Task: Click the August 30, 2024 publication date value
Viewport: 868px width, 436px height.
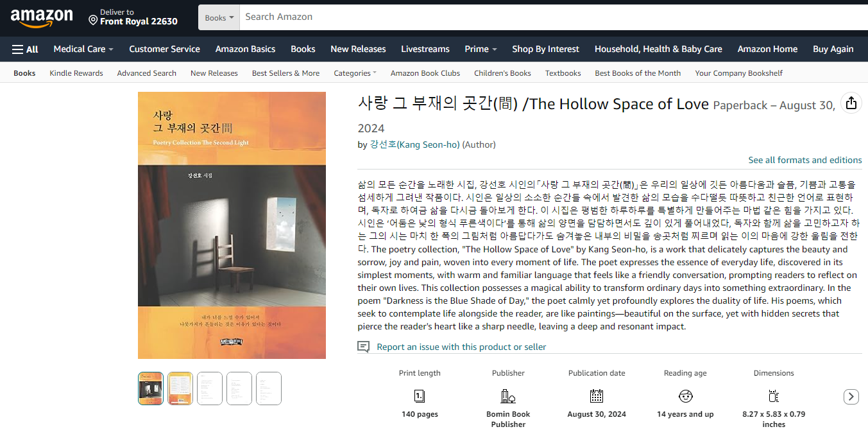Action: click(597, 414)
